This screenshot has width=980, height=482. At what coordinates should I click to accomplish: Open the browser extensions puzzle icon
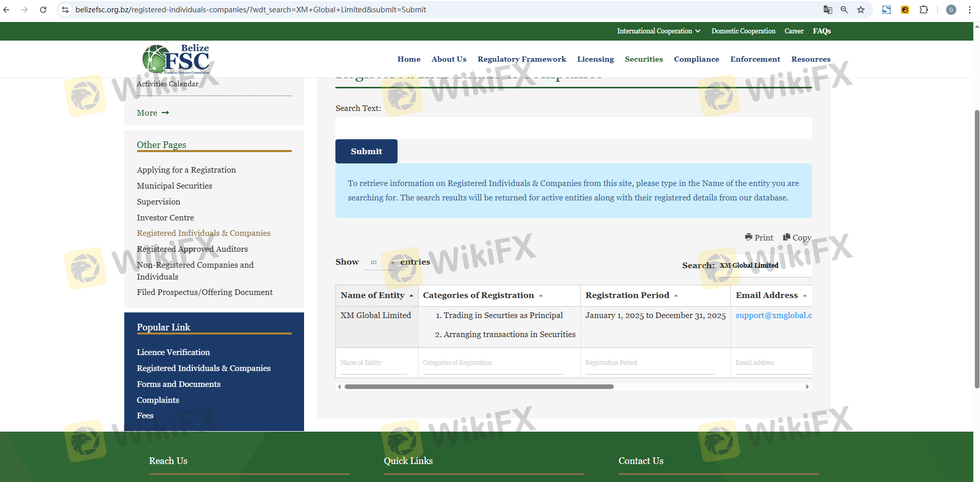924,10
